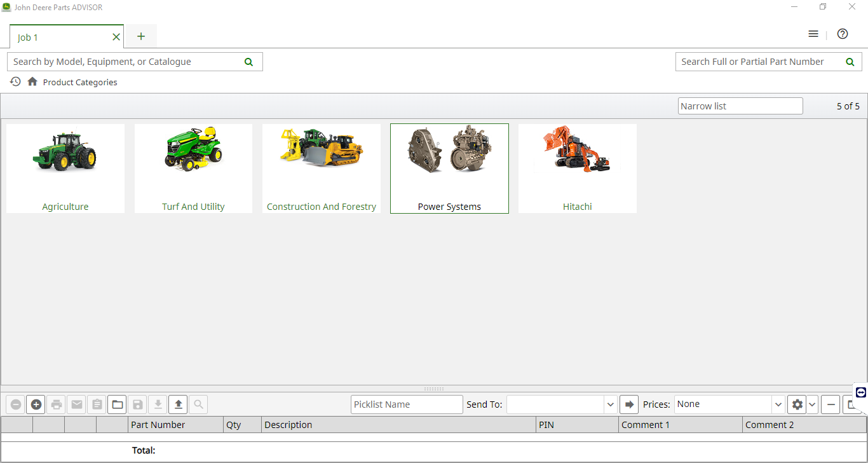This screenshot has height=463, width=868.
Task: Click the Part Number column header
Action: pos(176,425)
